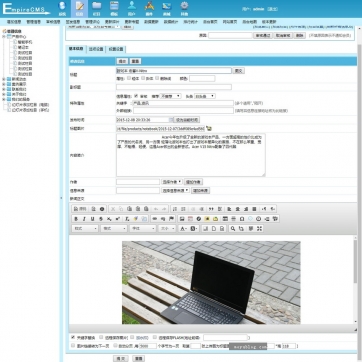
Task: Expand the 新闻动态 tree node
Action: (4, 79)
